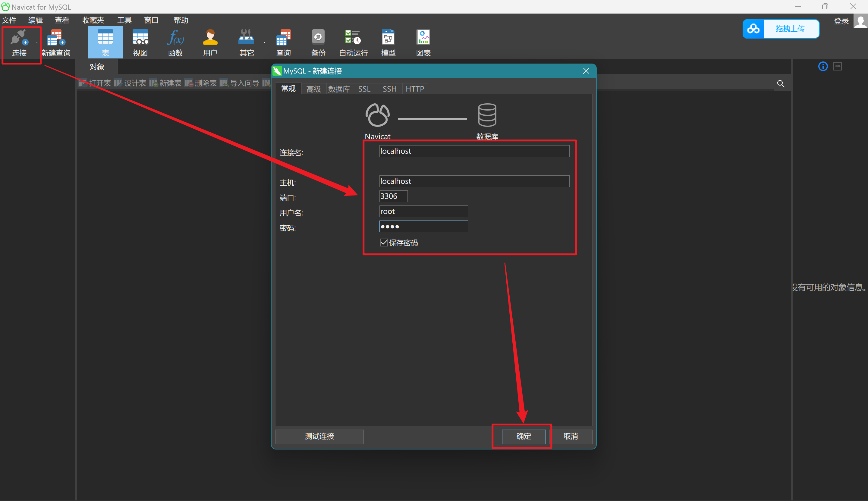The width and height of the screenshot is (868, 501).
Task: Switch to the SSL tab
Action: (364, 89)
